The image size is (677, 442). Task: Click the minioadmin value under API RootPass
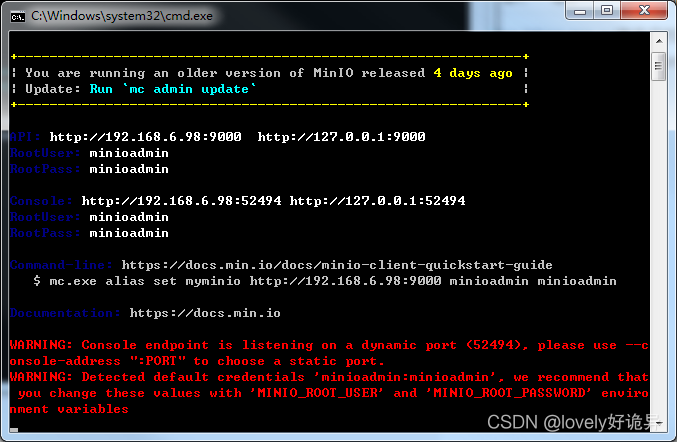[129, 169]
